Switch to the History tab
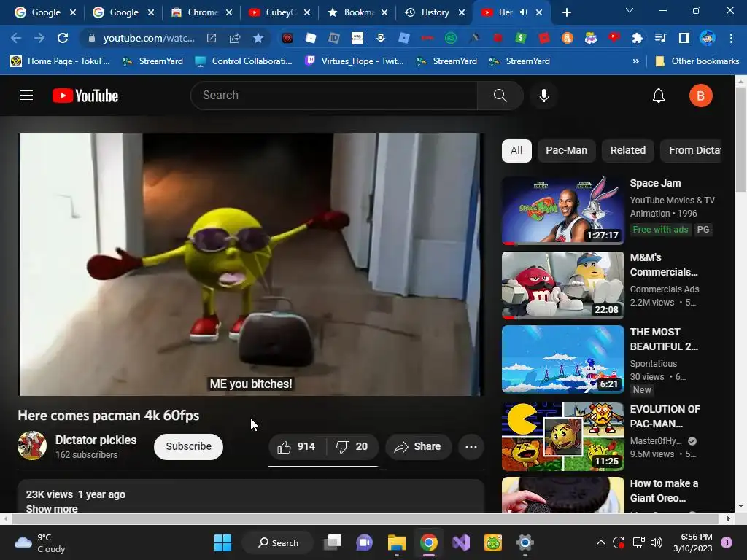Screen dimensions: 747x560 coord(435,12)
